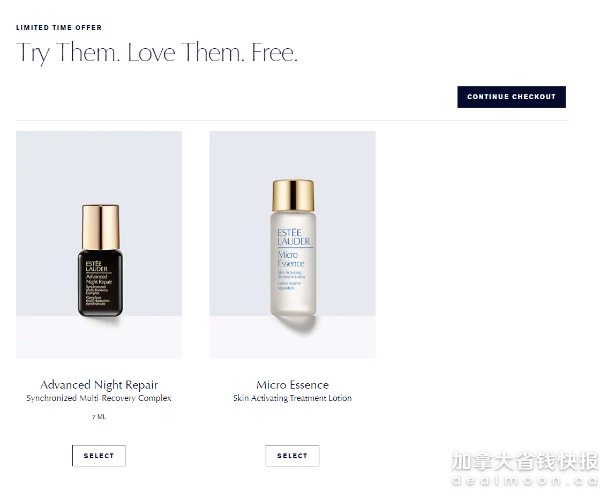Click the horizontal divider under the checkout button

292,121
